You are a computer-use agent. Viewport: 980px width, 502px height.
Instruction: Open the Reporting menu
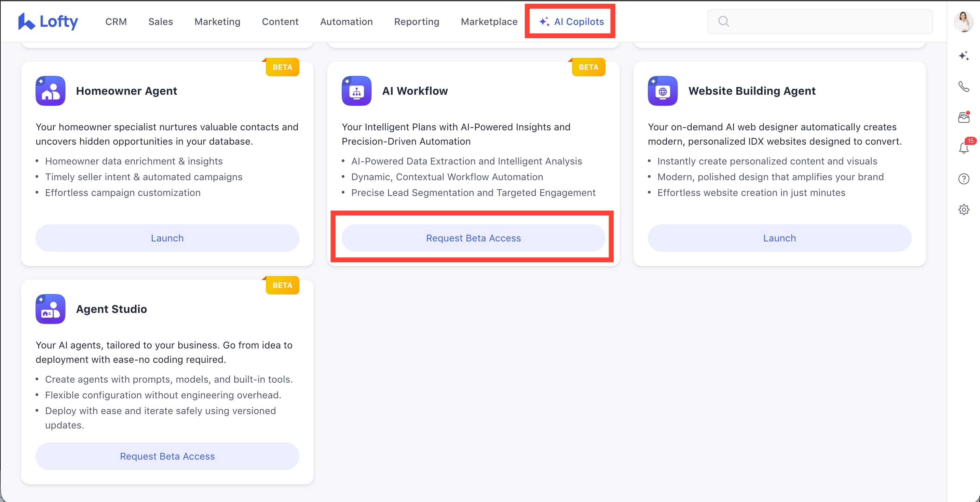click(417, 22)
